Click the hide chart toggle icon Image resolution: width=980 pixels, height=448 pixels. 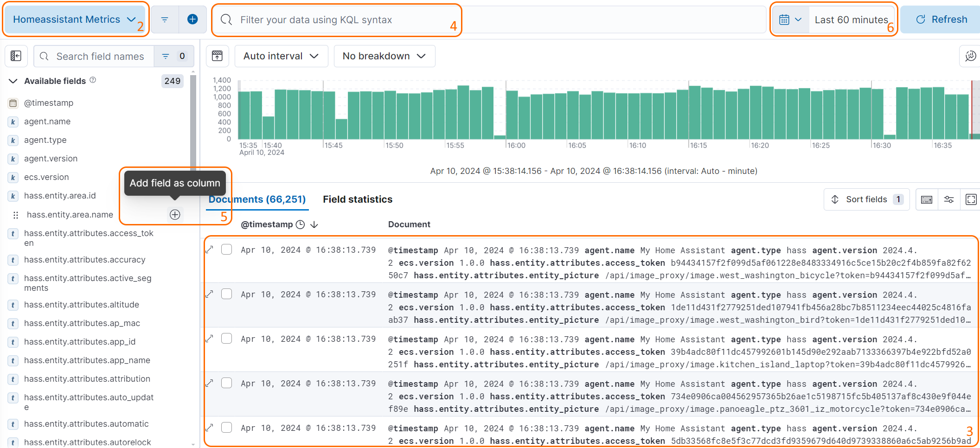tap(217, 56)
